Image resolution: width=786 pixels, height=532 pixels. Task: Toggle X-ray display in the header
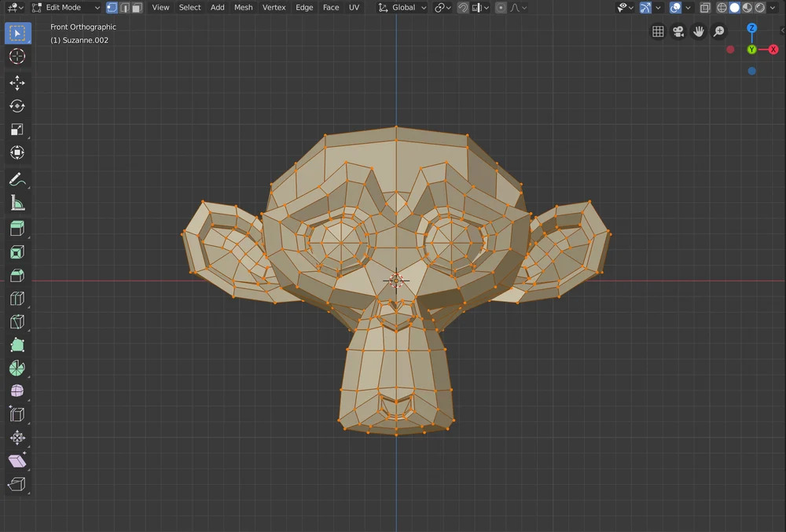tap(705, 8)
